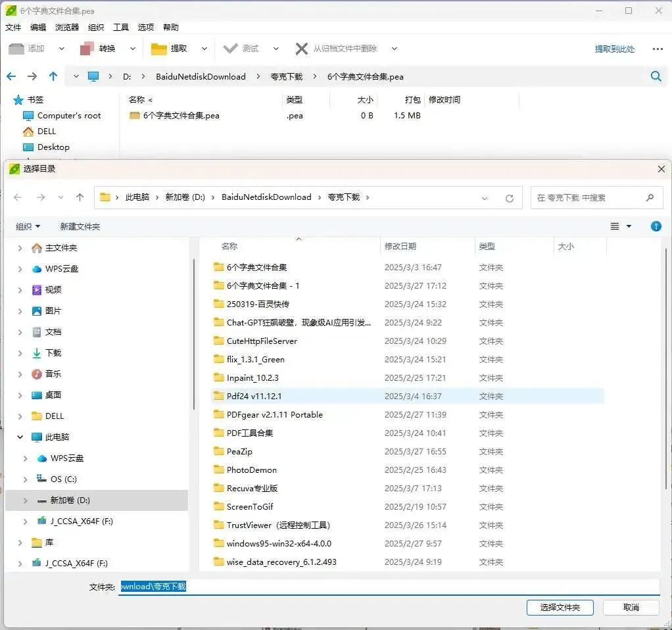Select the PeaZip folder in the list
This screenshot has width=672, height=630.
tap(239, 451)
